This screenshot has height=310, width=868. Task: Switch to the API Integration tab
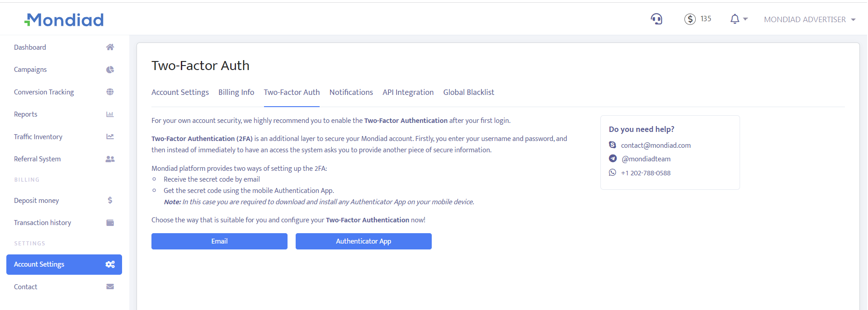tap(408, 92)
